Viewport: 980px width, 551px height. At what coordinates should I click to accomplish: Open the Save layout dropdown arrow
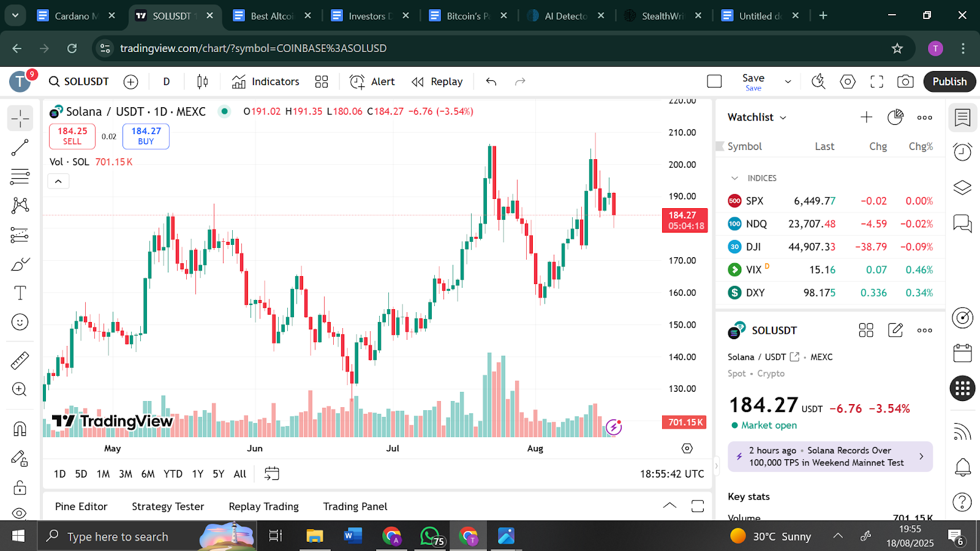click(788, 81)
